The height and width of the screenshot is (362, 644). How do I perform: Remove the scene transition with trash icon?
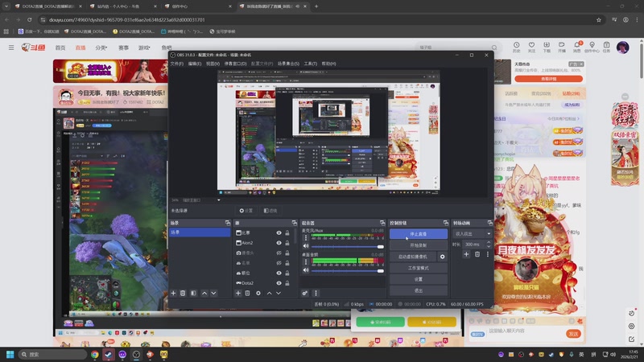tap(477, 254)
